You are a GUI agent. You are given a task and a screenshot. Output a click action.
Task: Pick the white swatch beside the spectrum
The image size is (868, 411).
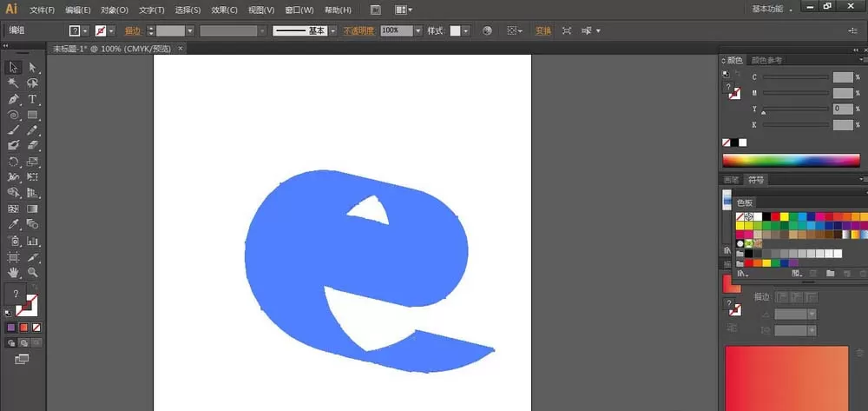[742, 143]
